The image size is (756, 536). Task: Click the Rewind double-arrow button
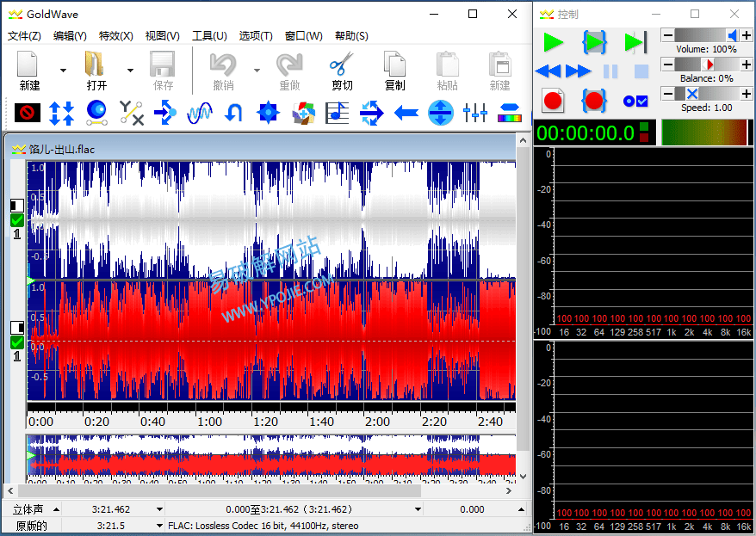pyautogui.click(x=549, y=71)
